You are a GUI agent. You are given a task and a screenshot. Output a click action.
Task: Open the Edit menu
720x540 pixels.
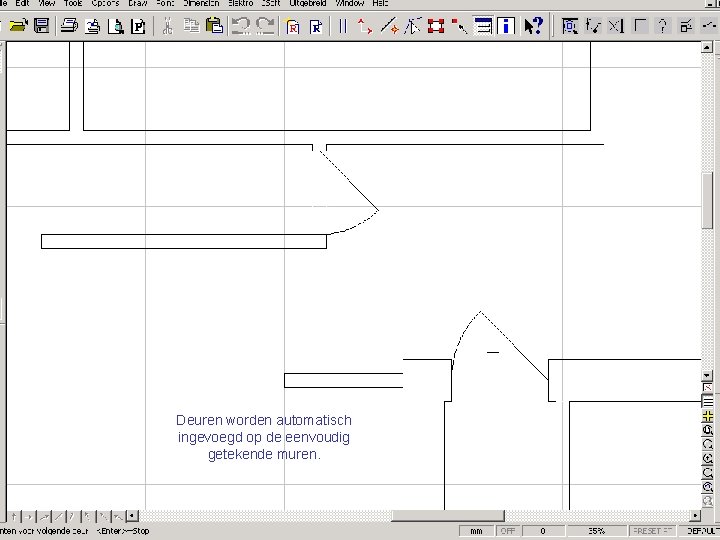click(x=22, y=3)
